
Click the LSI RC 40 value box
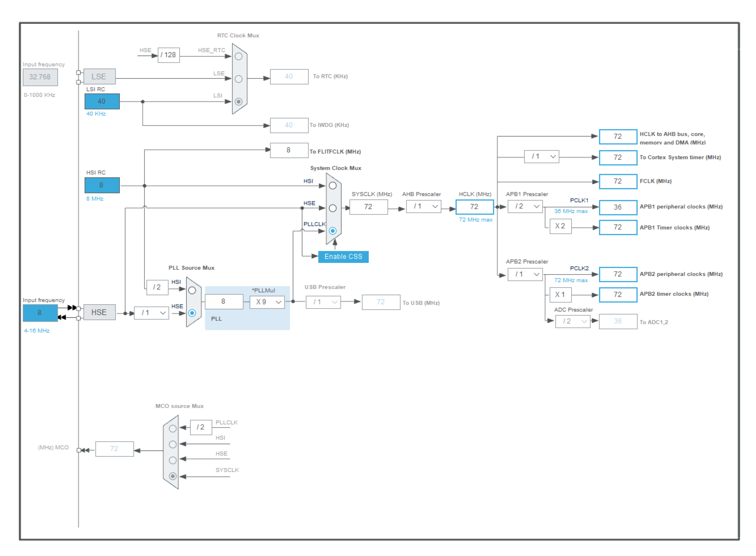tap(102, 101)
